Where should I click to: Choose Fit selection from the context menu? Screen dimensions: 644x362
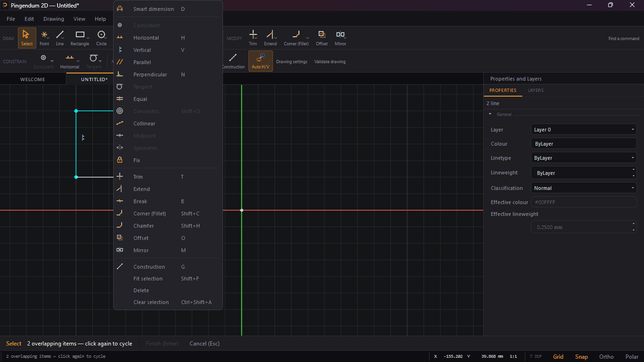click(168, 279)
